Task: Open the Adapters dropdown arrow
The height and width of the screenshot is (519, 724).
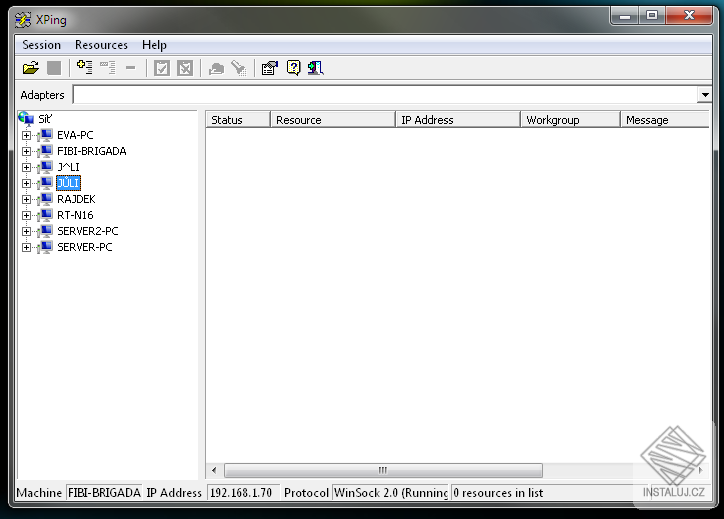Action: [x=705, y=95]
